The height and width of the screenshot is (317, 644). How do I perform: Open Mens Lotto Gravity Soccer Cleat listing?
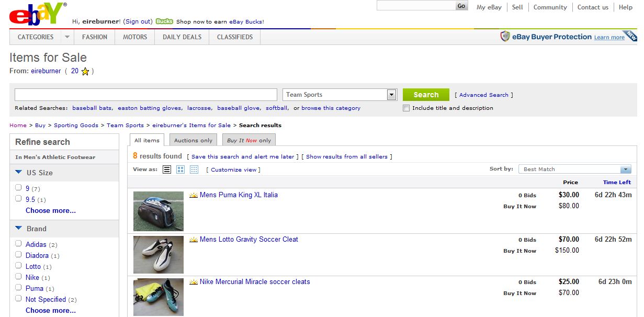tap(248, 240)
